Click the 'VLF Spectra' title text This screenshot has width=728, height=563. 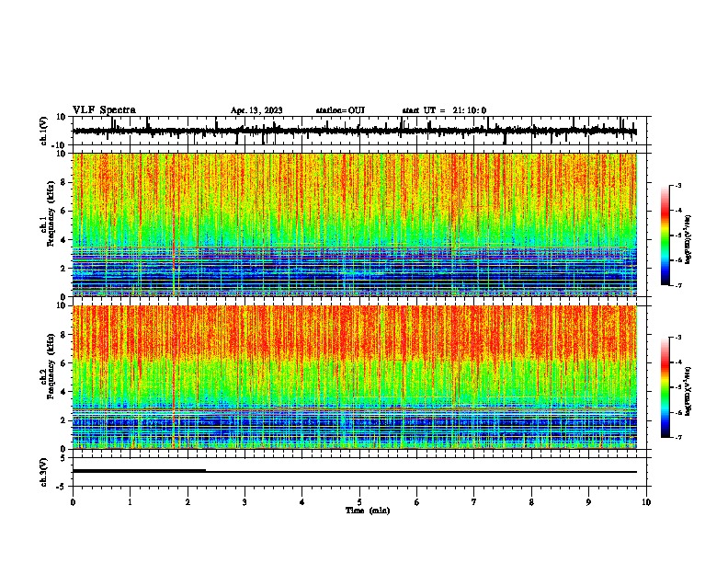tap(104, 110)
